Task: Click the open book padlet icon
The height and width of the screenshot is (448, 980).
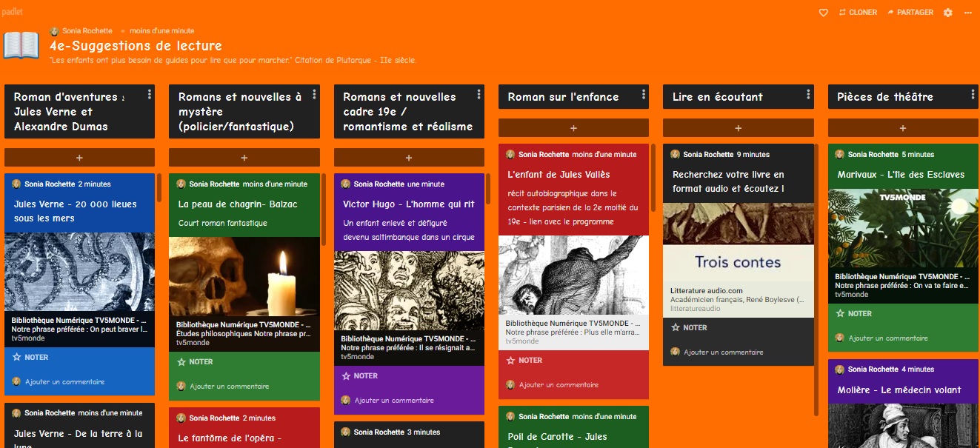Action: 21,46
